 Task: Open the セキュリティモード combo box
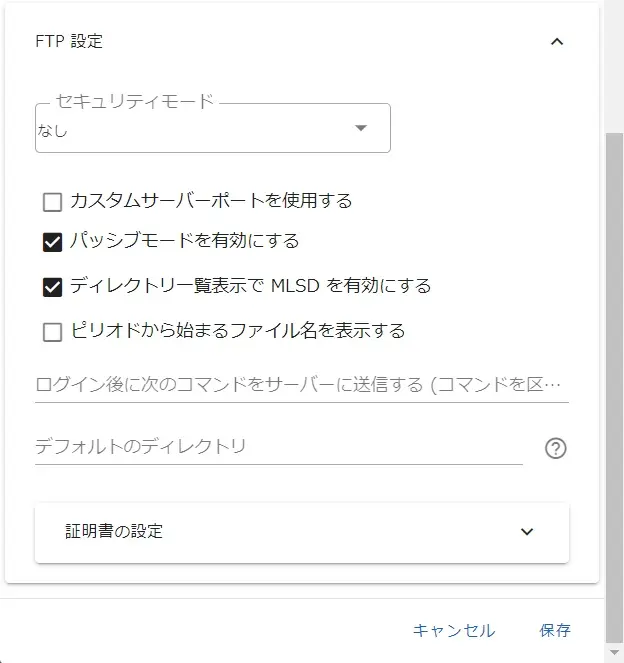click(x=212, y=129)
